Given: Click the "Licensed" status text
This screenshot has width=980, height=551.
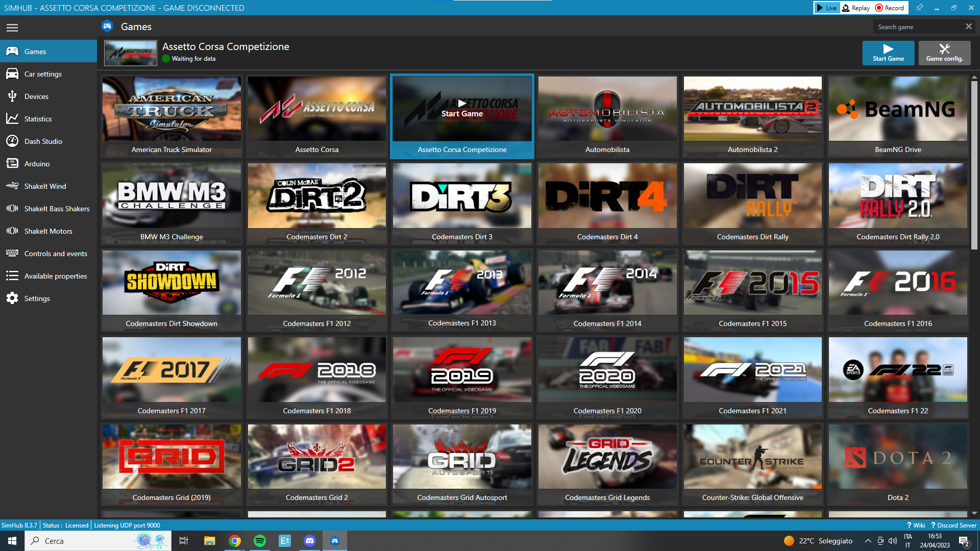Looking at the screenshot, I should pos(77,525).
